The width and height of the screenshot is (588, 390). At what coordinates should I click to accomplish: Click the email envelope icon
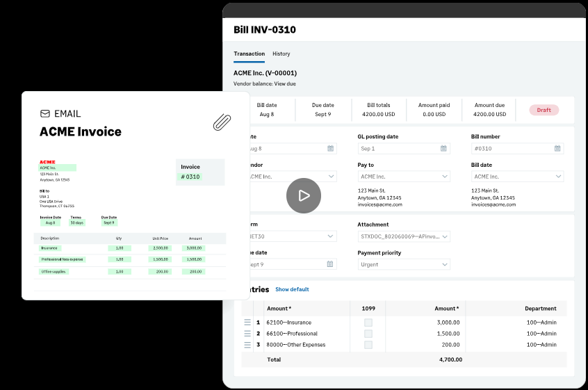pos(45,114)
